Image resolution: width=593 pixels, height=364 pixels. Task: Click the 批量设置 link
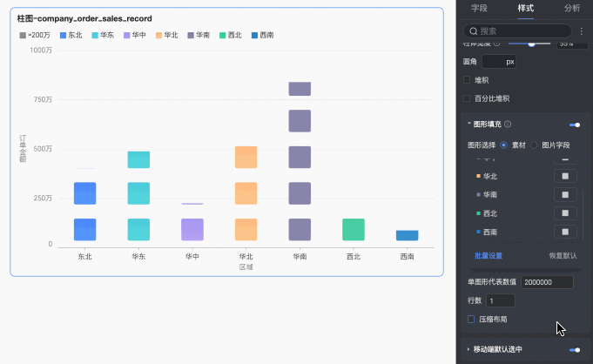[489, 256]
